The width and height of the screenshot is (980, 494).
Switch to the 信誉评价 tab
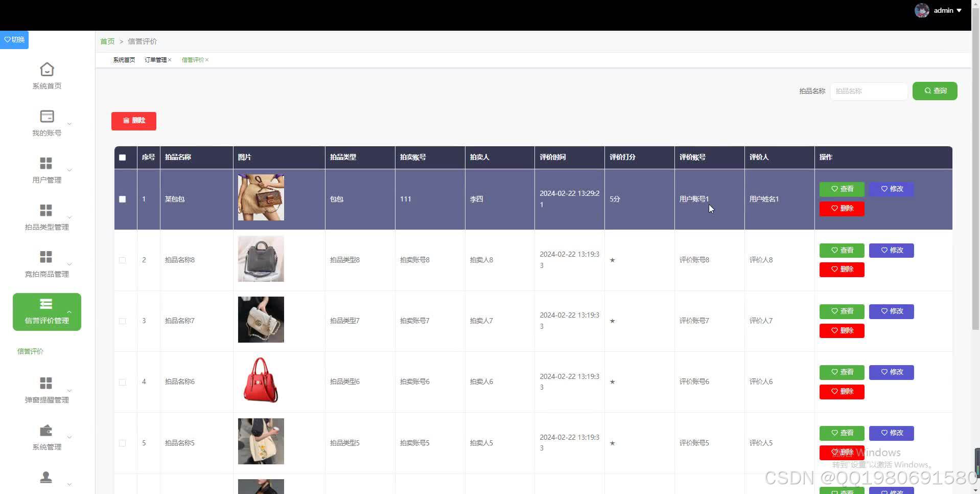tap(193, 60)
